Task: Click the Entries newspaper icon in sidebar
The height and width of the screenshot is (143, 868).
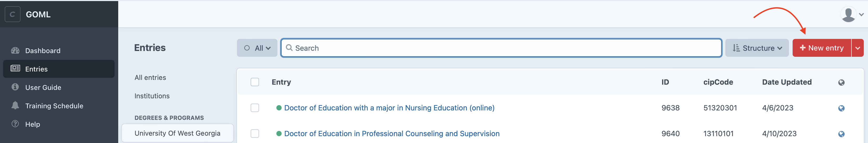Action: 15,68
